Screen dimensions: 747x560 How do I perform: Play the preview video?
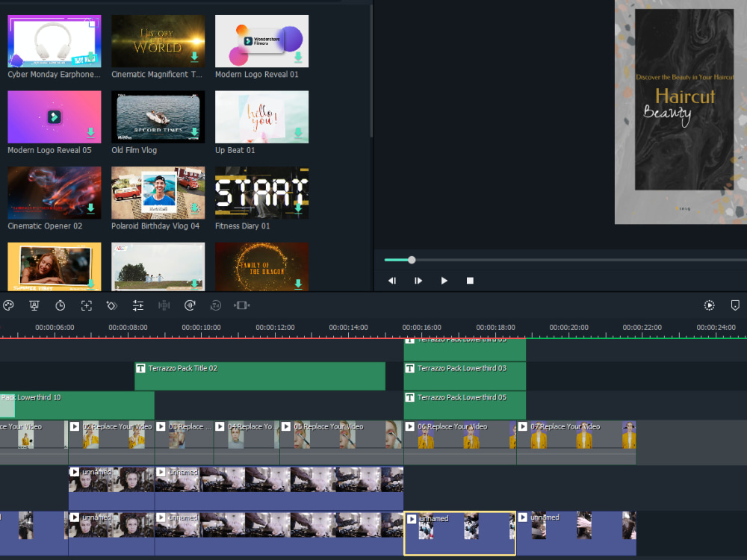click(444, 281)
